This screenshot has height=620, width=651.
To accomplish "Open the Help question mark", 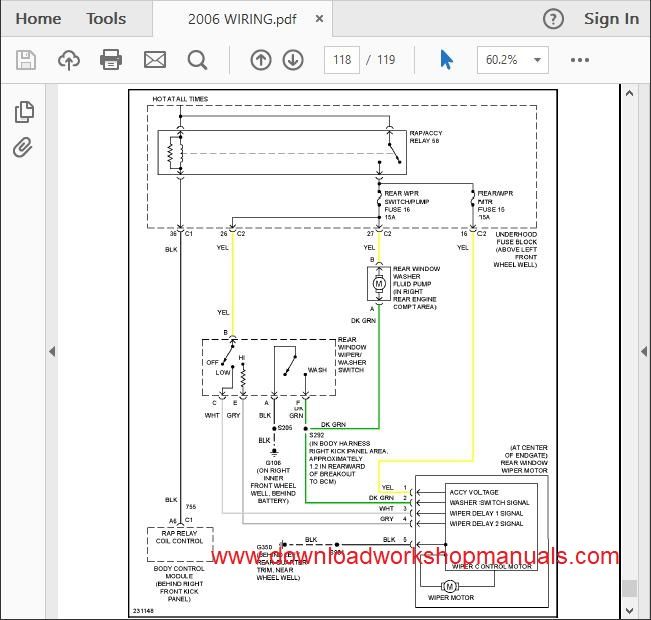I will (553, 19).
